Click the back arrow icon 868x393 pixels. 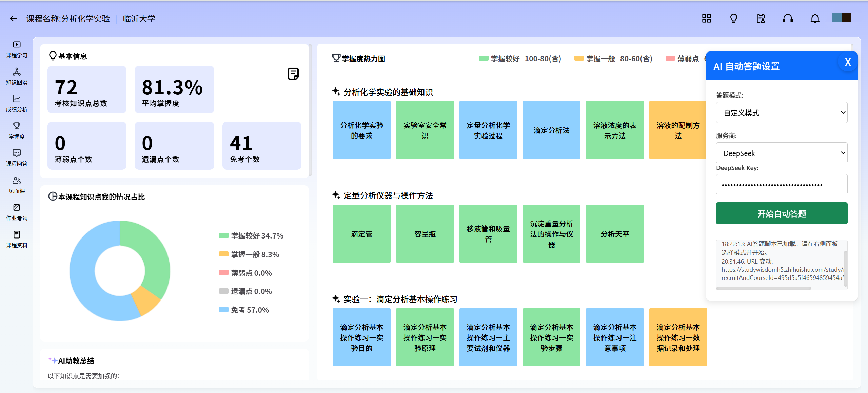pos(14,19)
